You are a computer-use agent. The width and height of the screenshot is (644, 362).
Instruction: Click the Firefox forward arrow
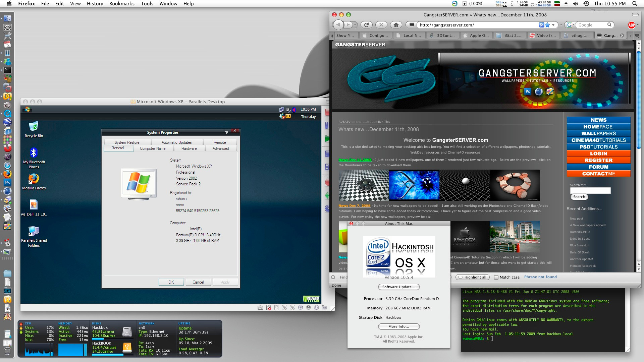click(348, 25)
